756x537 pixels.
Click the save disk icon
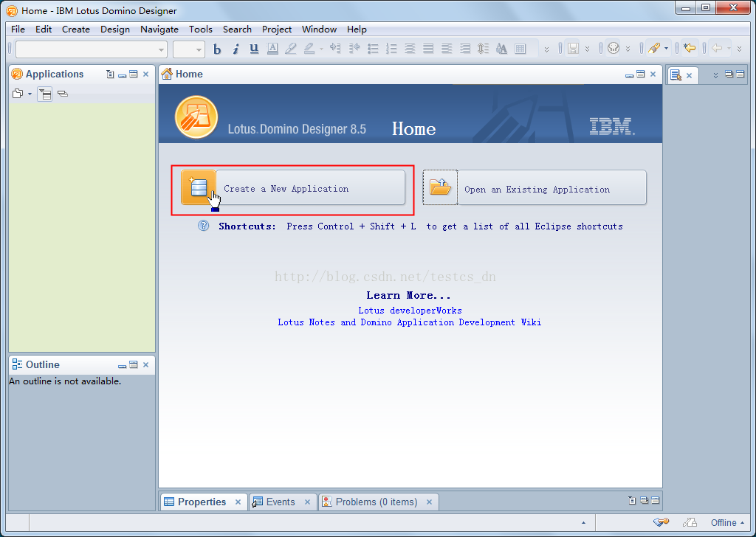click(573, 49)
